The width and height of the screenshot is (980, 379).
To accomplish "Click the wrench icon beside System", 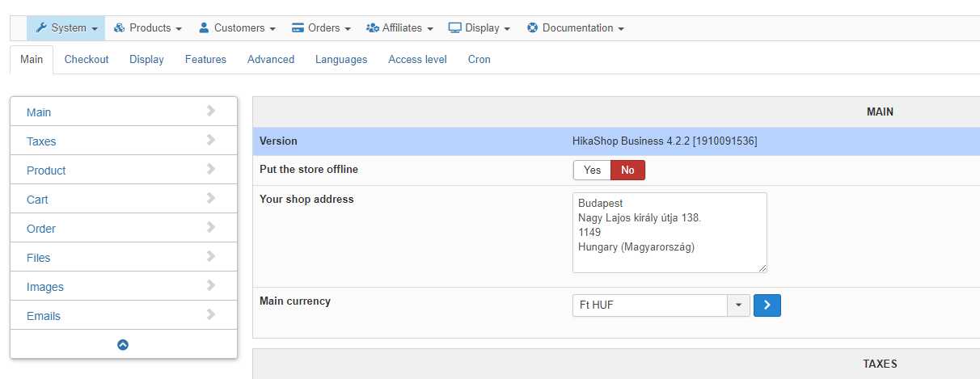I will click(41, 27).
